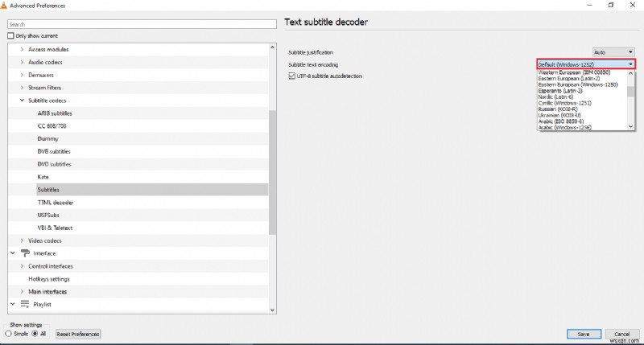This screenshot has width=644, height=345.
Task: Expand the Main interfaces tree node
Action: (23, 291)
